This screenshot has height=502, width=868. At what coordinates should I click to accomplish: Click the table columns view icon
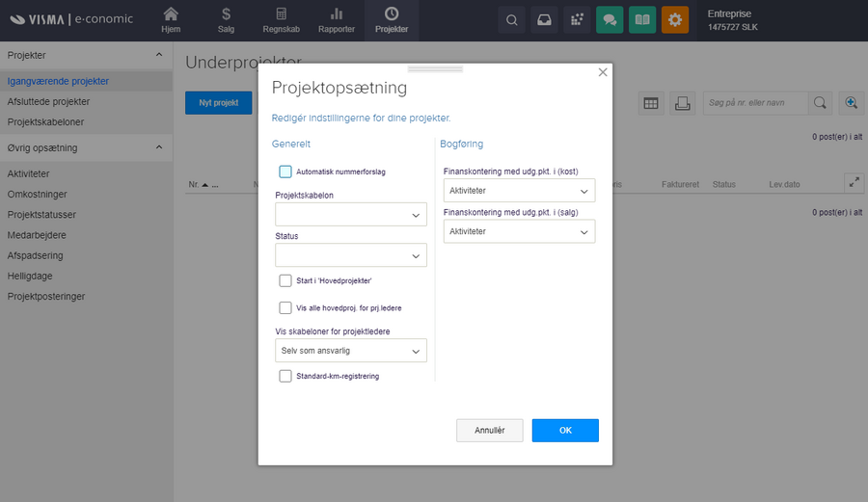pos(651,103)
